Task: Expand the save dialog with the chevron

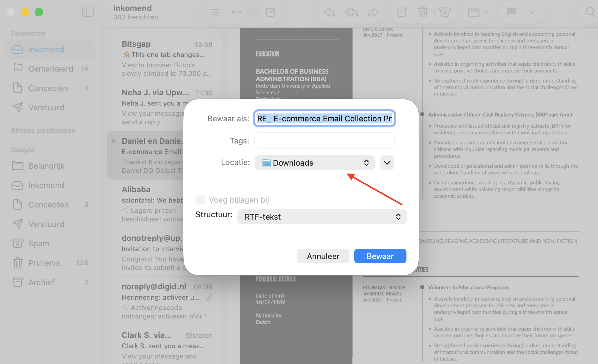Action: pos(386,163)
